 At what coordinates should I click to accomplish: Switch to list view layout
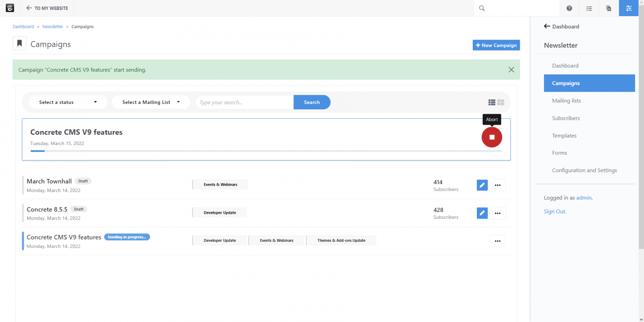tap(491, 102)
